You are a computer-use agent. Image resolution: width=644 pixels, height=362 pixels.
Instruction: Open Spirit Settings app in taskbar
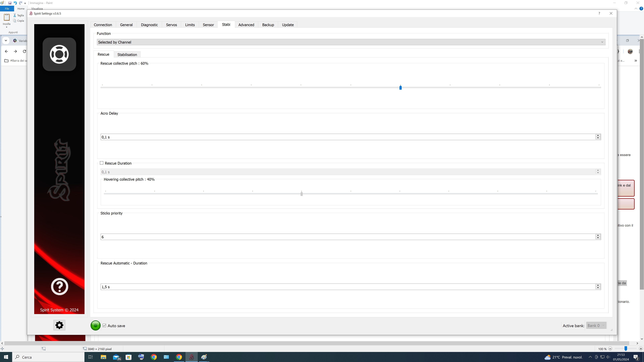click(192, 357)
